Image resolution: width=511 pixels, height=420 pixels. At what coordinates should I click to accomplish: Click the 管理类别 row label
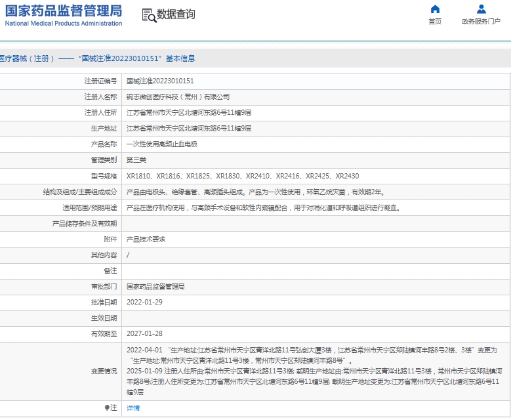pos(104,159)
